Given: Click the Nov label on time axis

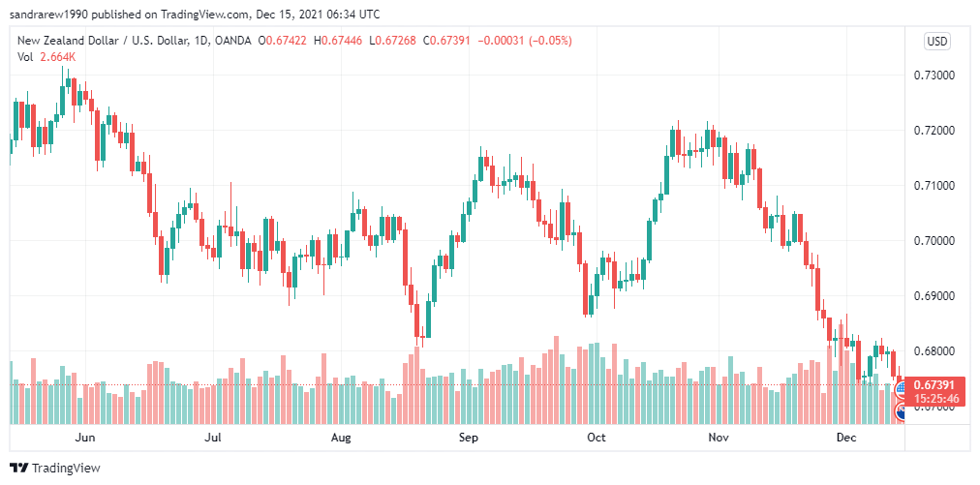Looking at the screenshot, I should (x=719, y=438).
